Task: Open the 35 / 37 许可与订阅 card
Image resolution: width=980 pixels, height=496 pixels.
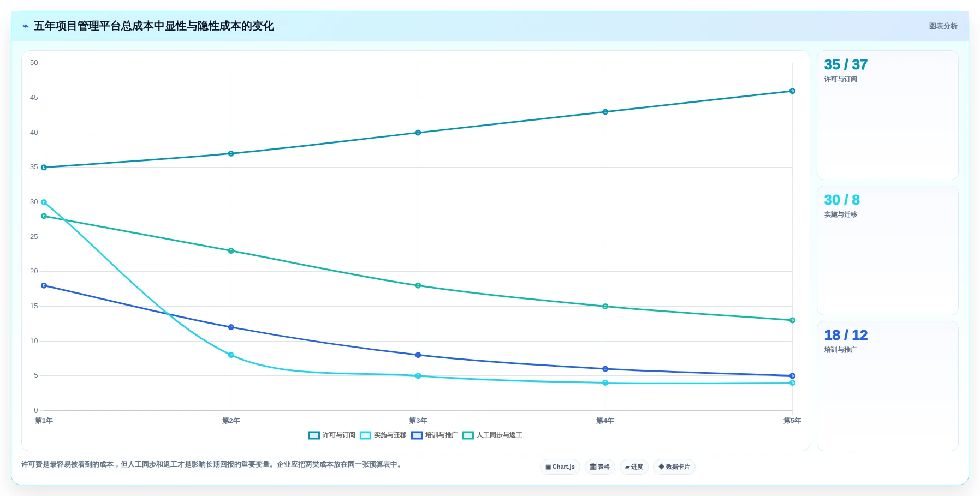Action: click(887, 115)
